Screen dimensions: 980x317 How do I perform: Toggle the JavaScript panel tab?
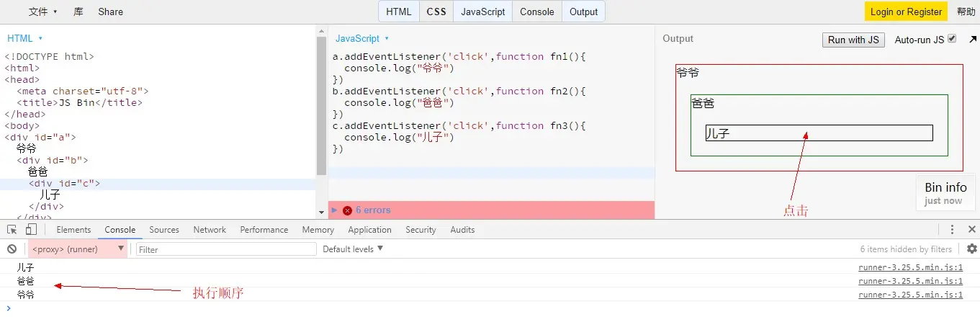click(x=483, y=12)
